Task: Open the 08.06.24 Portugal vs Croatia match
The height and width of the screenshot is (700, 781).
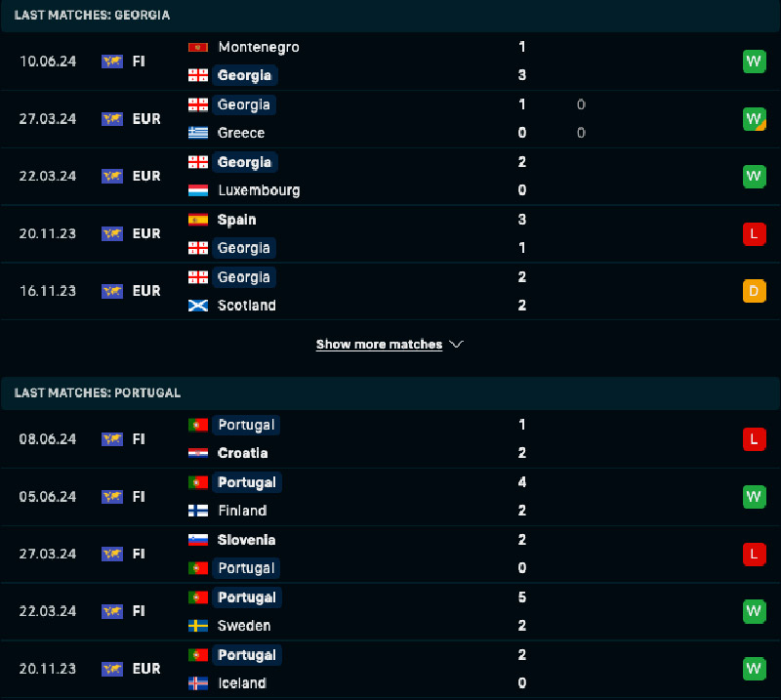Action: (390, 439)
